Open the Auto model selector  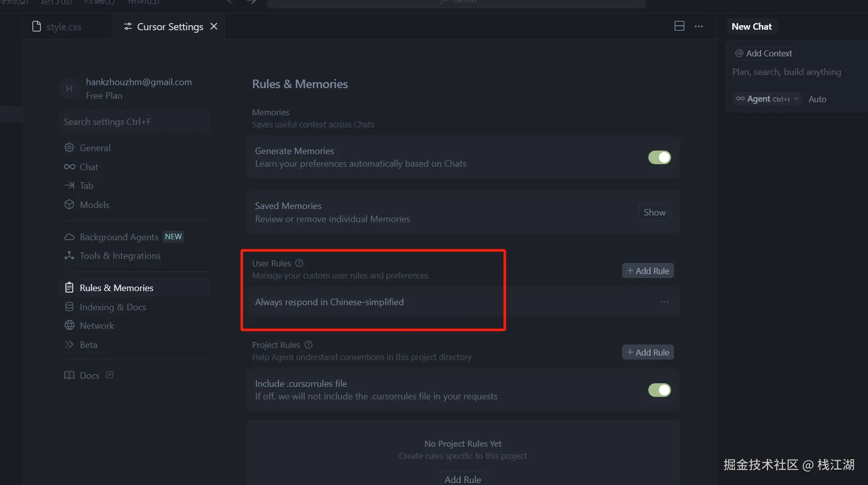tap(817, 99)
